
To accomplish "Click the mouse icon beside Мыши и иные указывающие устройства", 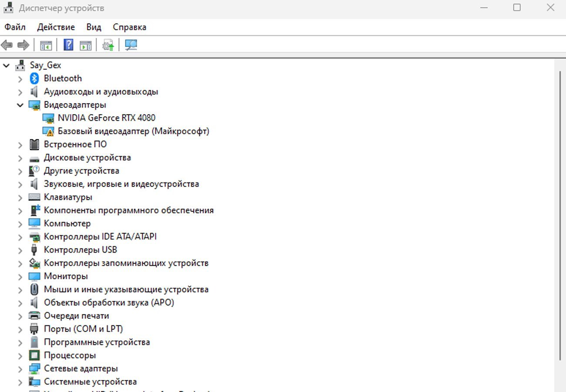I will pos(34,289).
